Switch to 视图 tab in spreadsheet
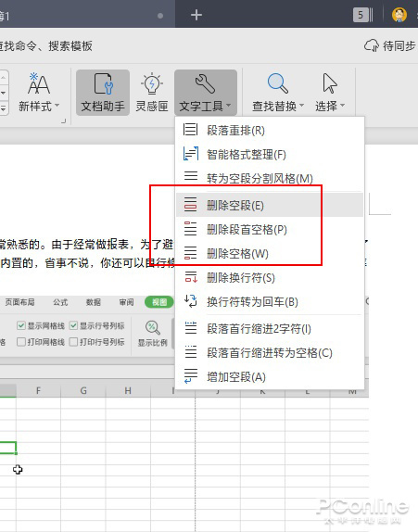 (159, 302)
